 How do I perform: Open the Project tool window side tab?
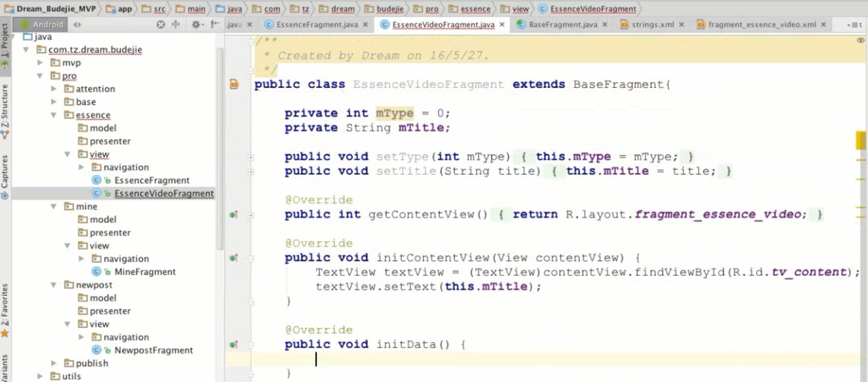pos(5,43)
